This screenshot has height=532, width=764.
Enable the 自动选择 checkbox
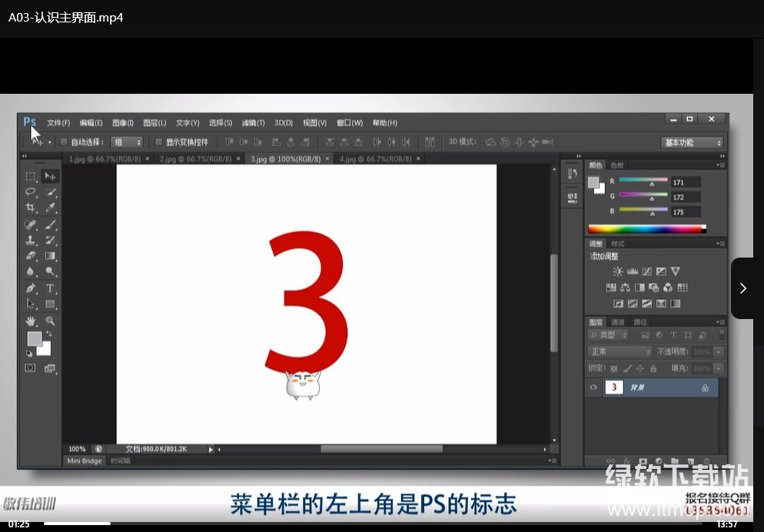(64, 142)
